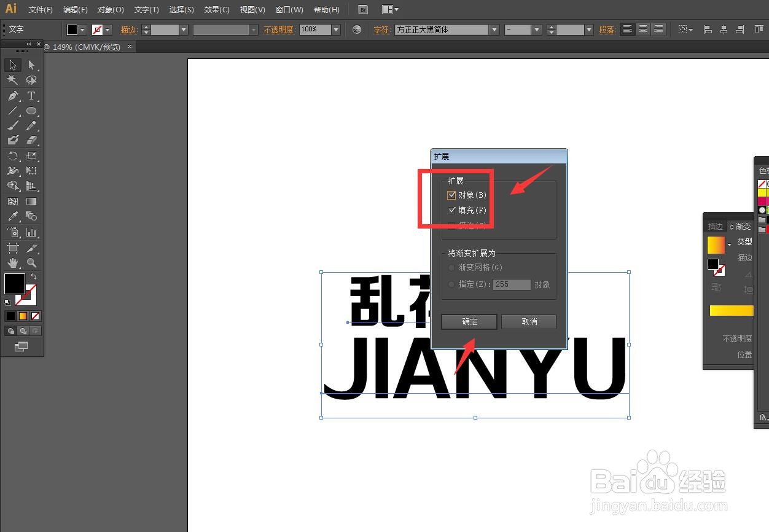Image resolution: width=769 pixels, height=532 pixels.
Task: Uncheck the 对象(B) checkbox in Expand dialog
Action: pyautogui.click(x=453, y=195)
